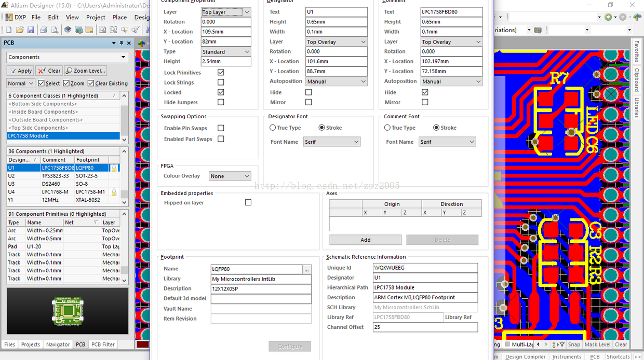
Task: Click the lock icon on U4 row
Action: tap(114, 192)
